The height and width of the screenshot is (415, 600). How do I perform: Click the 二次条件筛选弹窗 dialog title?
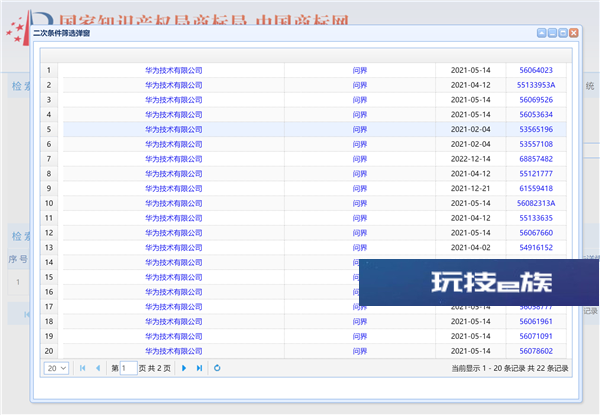(x=62, y=33)
